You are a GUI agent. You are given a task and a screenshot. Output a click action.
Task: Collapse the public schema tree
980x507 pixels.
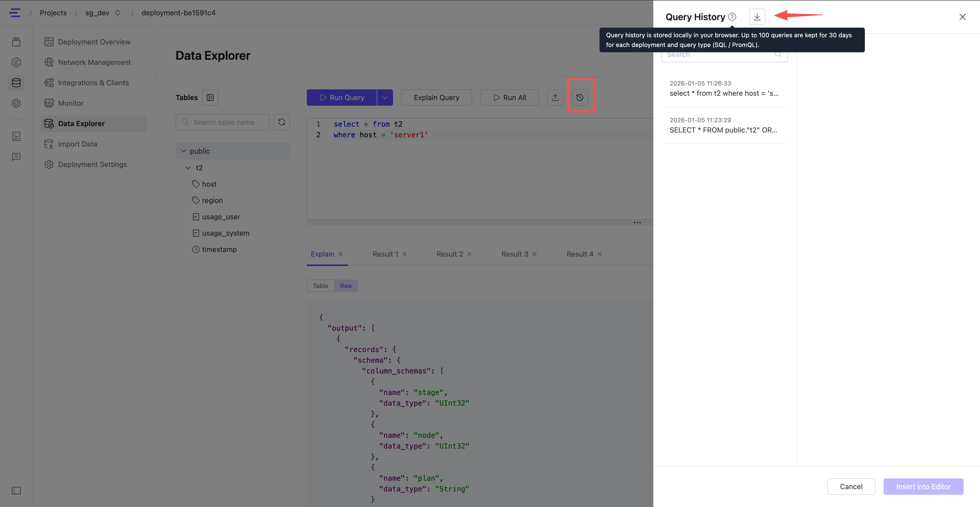[184, 151]
